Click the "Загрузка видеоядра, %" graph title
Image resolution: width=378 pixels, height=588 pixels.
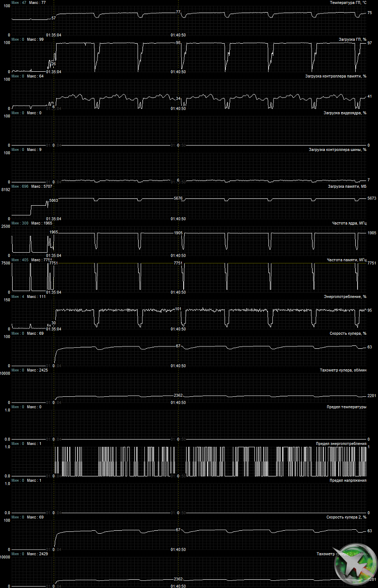tap(345, 113)
